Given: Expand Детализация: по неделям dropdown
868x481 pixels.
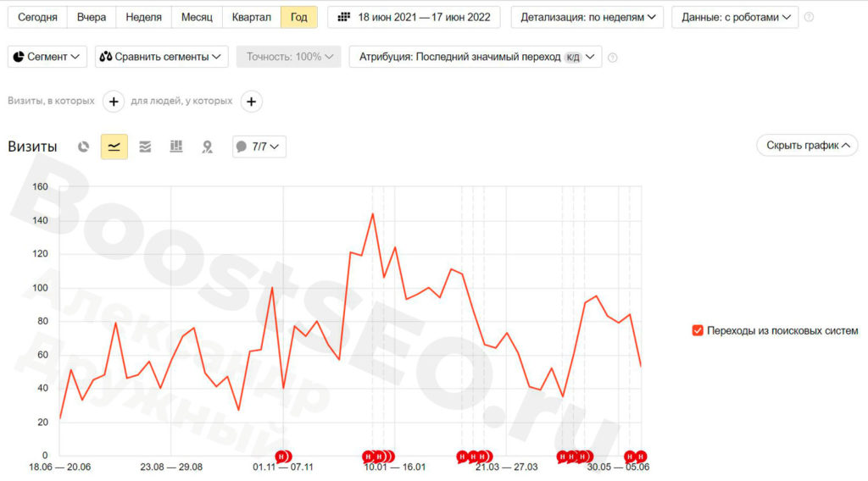Looking at the screenshot, I should [587, 17].
